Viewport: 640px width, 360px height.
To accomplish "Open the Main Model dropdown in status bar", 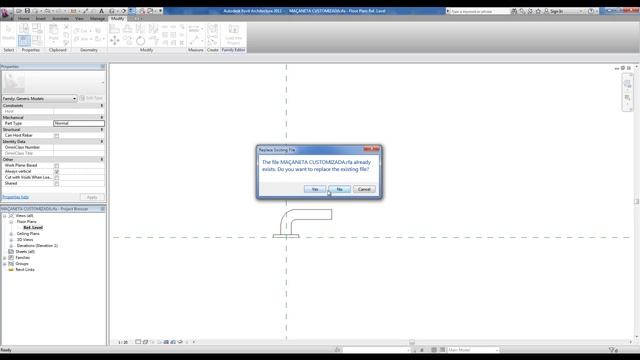I will click(x=473, y=350).
